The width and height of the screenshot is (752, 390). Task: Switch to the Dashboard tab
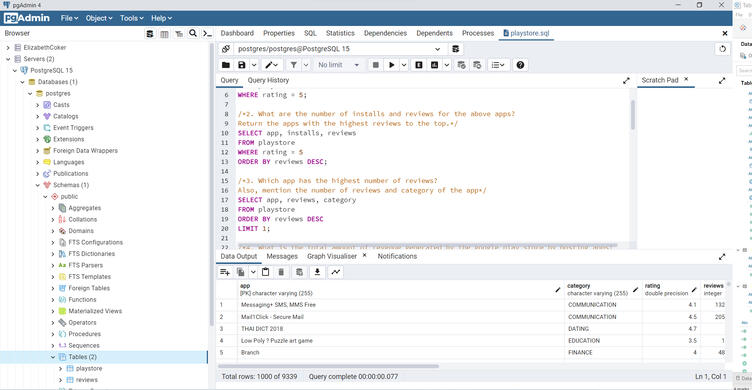coord(237,33)
